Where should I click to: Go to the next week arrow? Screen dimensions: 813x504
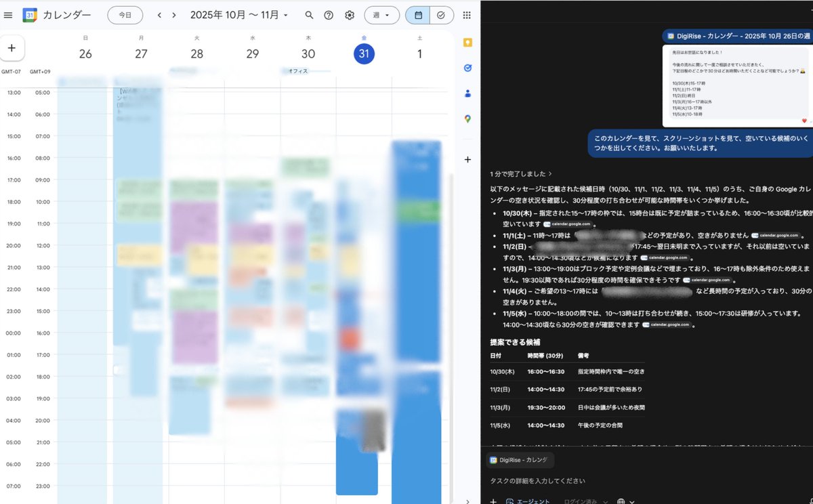coord(174,15)
